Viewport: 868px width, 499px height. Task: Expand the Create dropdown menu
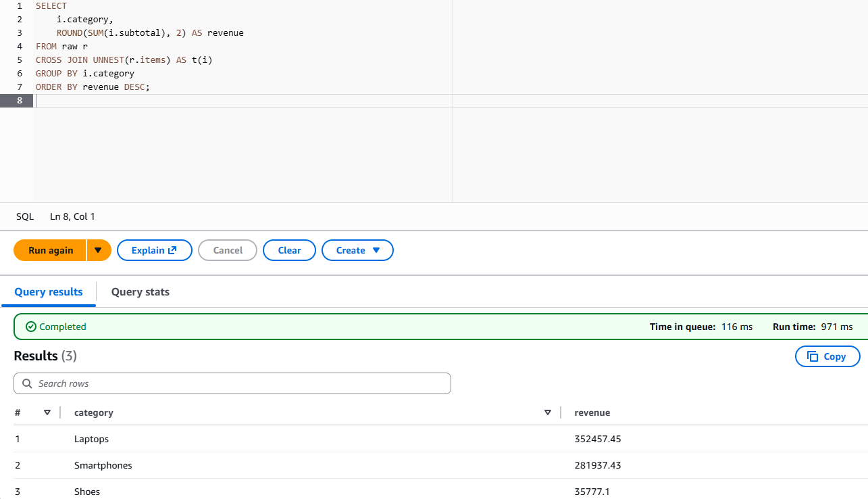click(x=357, y=250)
